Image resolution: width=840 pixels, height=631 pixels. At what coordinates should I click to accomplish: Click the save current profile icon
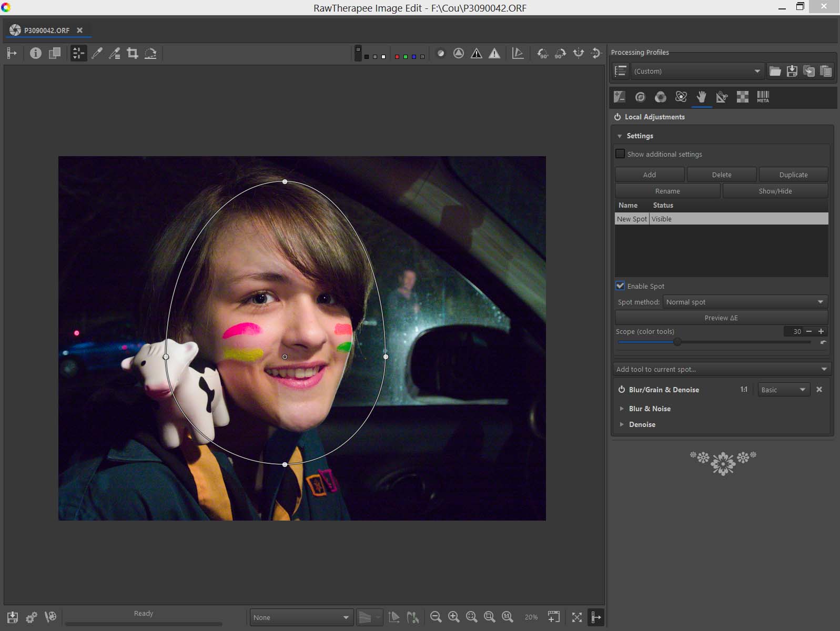tap(792, 71)
